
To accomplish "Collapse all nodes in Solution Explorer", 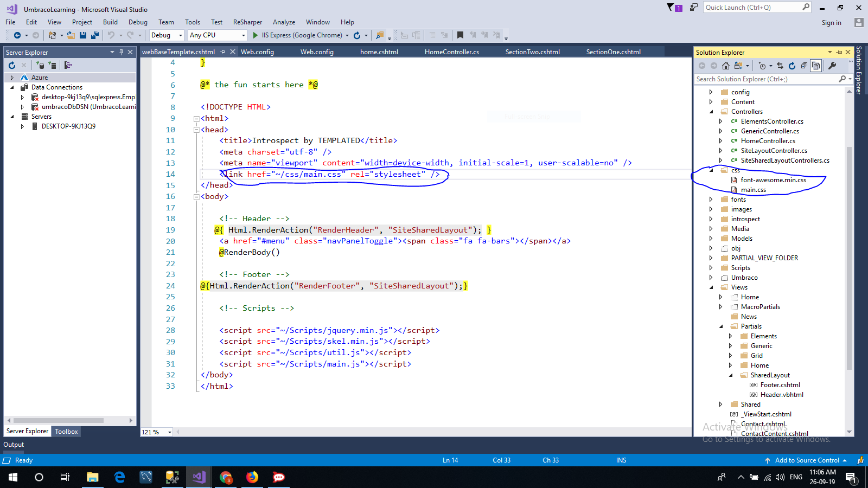I will [804, 66].
